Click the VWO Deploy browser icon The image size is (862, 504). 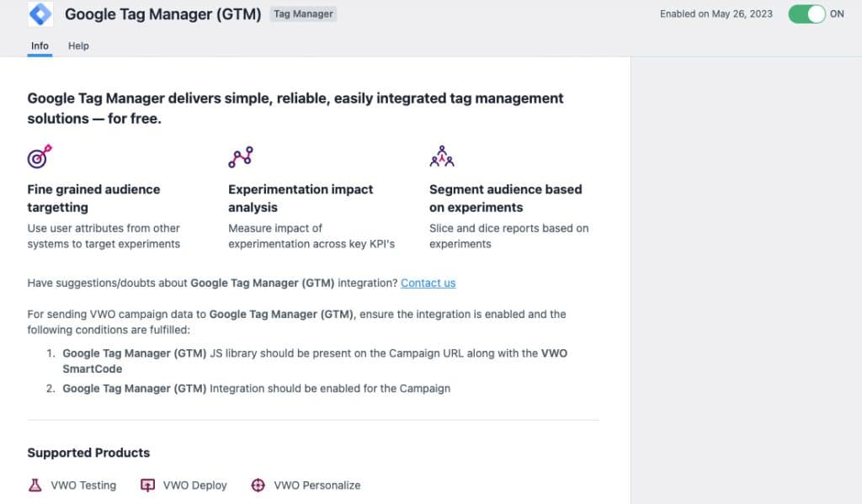147,485
